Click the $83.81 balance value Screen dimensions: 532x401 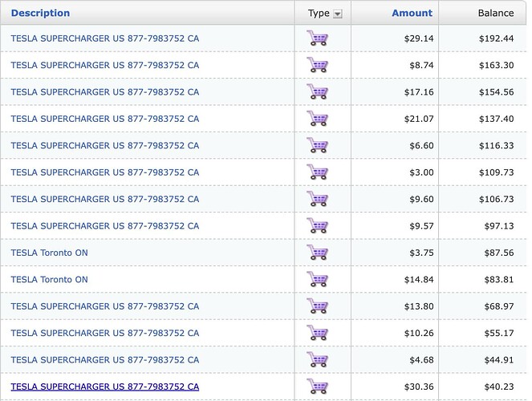(499, 279)
